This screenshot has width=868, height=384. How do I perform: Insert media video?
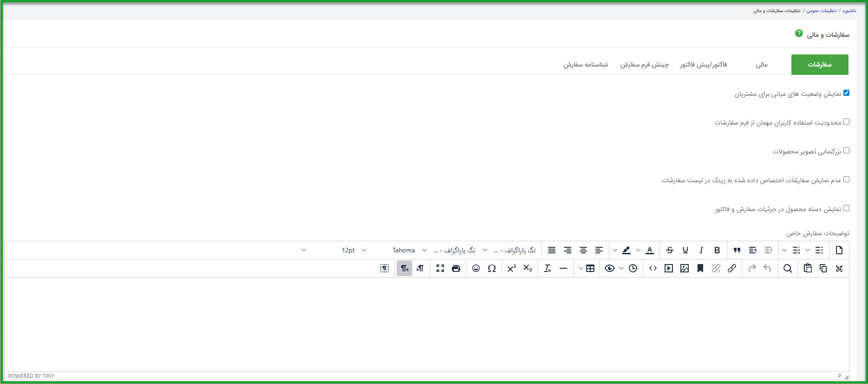click(669, 268)
